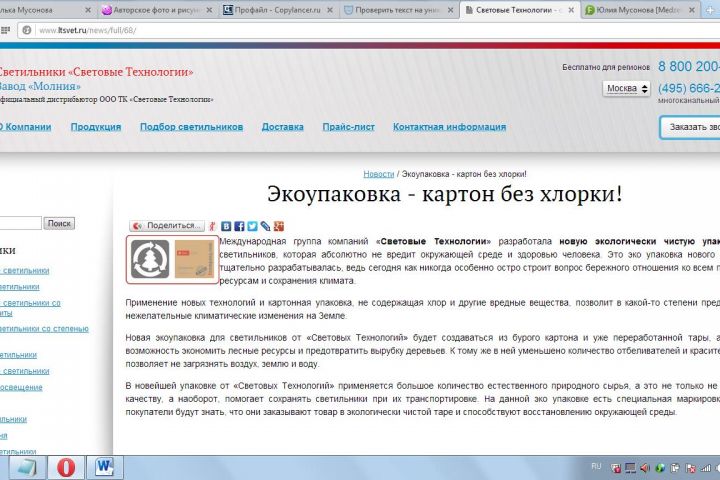Click the Заказать звонок button

(x=690, y=127)
